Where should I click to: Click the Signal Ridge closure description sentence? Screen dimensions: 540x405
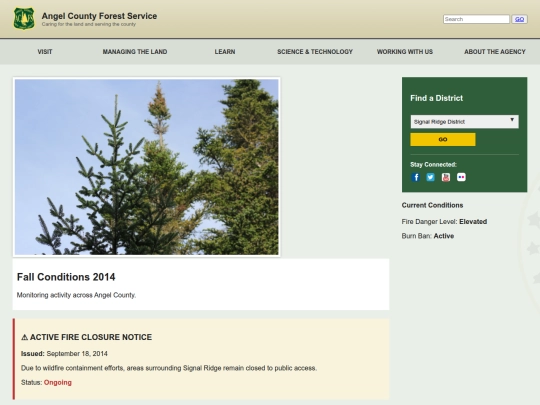click(169, 368)
